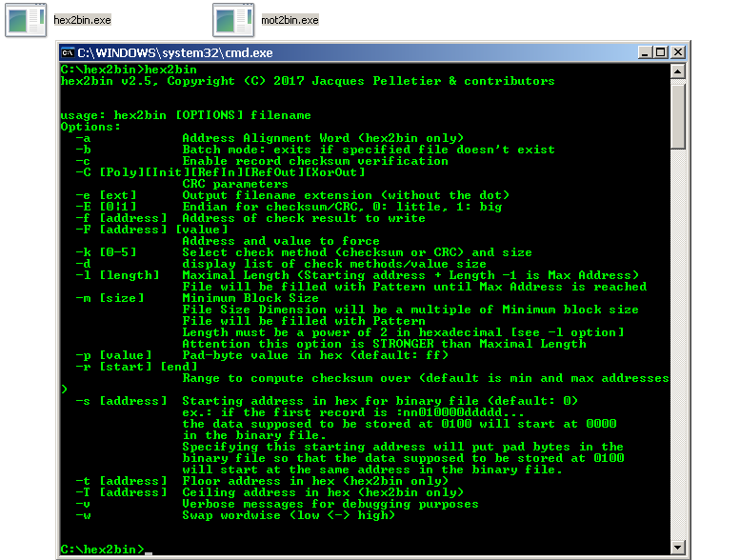Close the cmd.exe window
Screen dimensions: 740x560
pyautogui.click(x=678, y=52)
